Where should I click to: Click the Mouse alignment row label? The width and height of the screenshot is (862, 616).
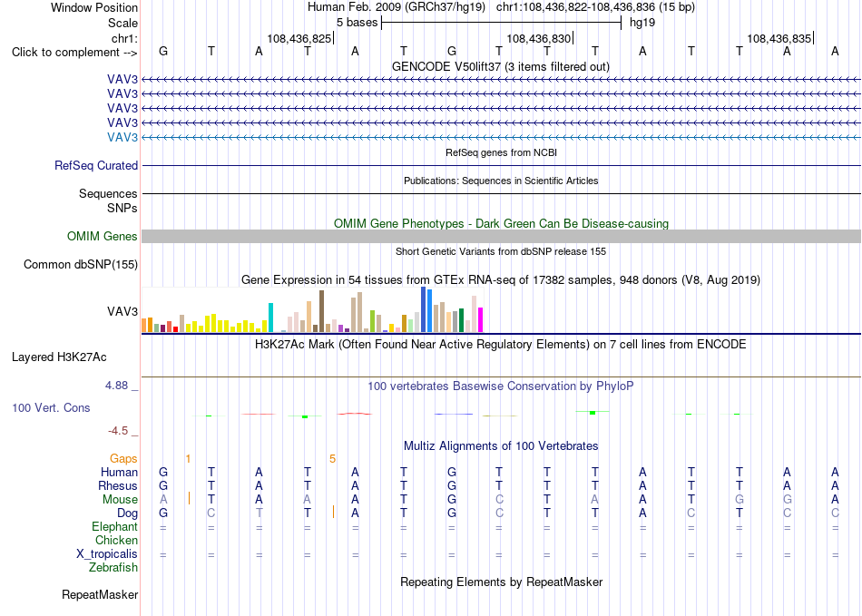[x=120, y=500]
